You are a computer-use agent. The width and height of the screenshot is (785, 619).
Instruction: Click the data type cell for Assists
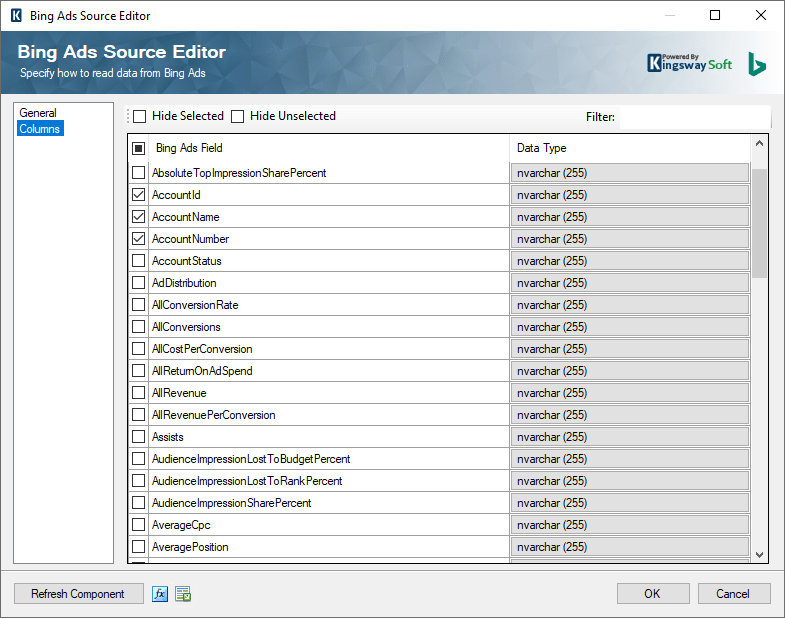point(630,437)
